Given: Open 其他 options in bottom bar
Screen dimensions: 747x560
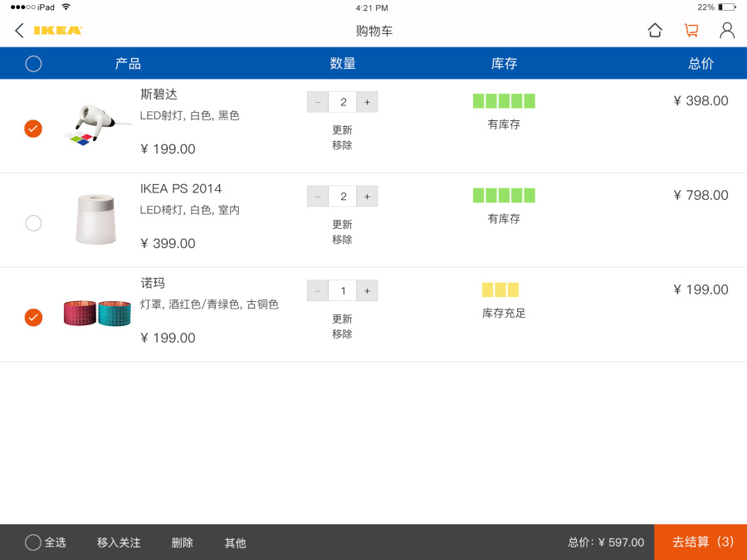Looking at the screenshot, I should coord(234,543).
